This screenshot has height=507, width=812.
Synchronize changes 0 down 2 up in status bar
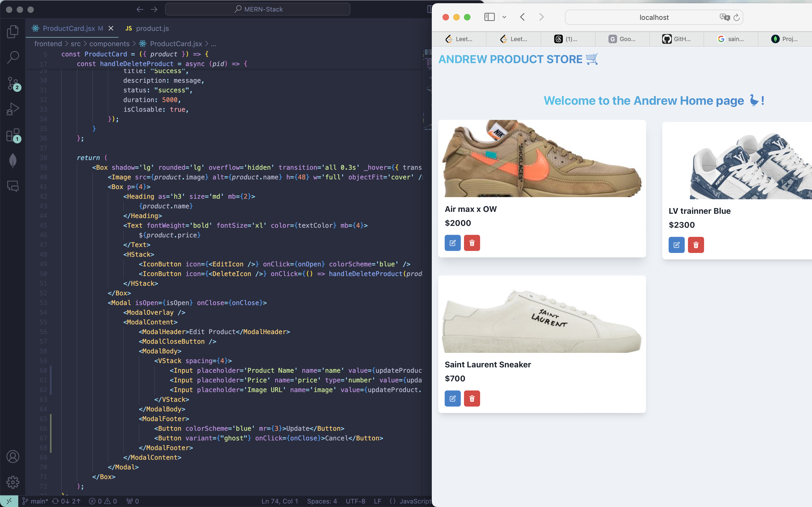(66, 501)
